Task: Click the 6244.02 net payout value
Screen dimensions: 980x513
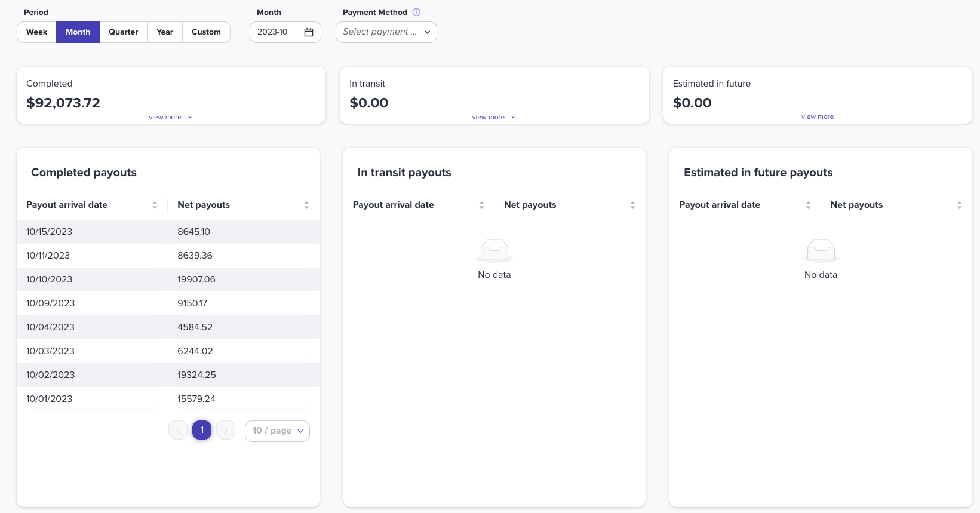Action: pyautogui.click(x=195, y=351)
